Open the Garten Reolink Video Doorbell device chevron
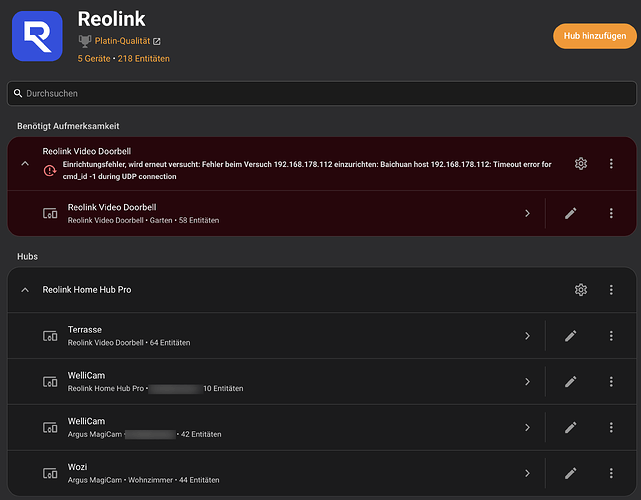 pos(527,213)
